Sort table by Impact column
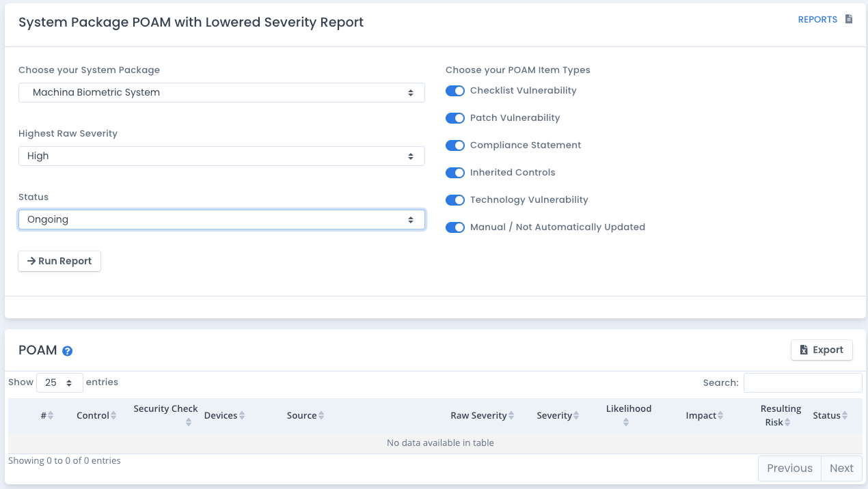 tap(704, 415)
